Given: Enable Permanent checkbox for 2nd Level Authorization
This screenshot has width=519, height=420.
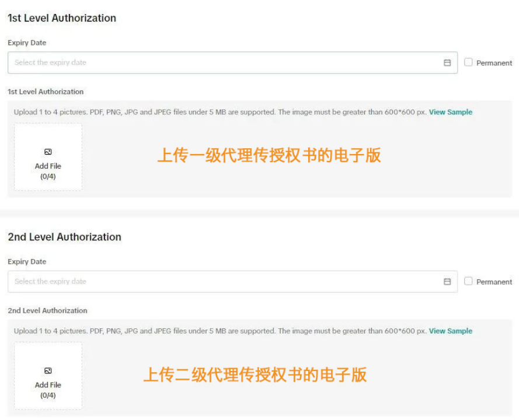Looking at the screenshot, I should click(x=468, y=281).
